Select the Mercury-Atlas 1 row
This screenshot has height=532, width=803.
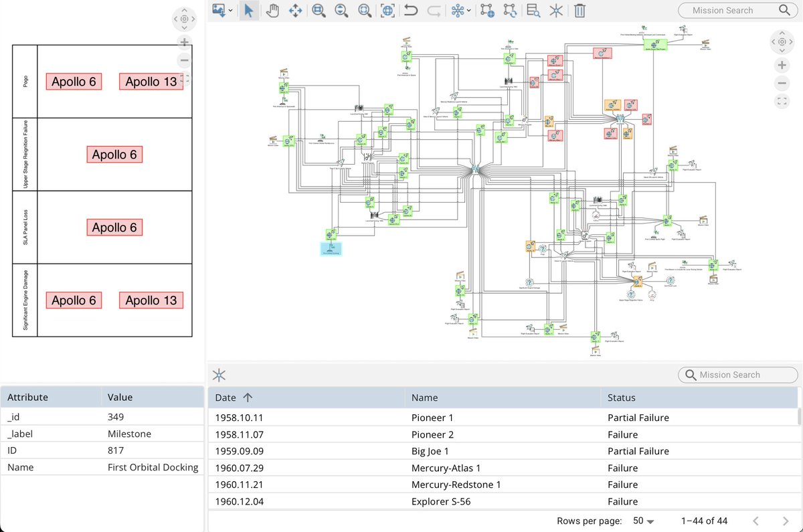click(x=503, y=468)
